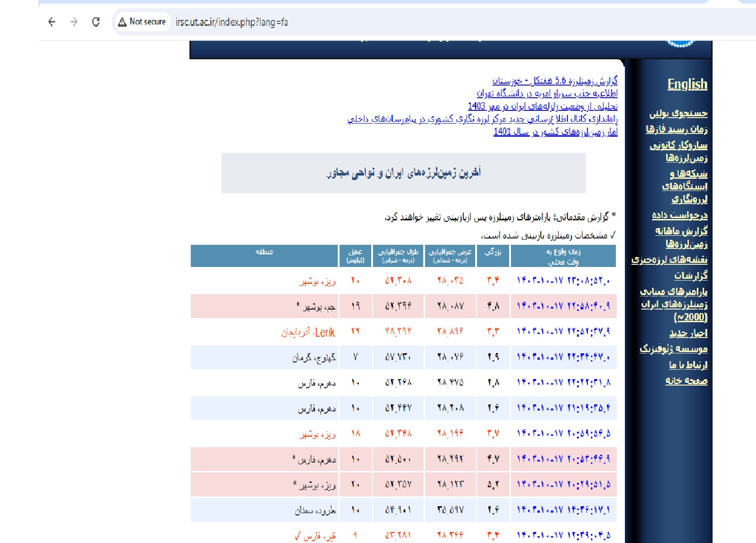This screenshot has height=543, width=756.
Task: Click the browser forward arrow
Action: 74,22
